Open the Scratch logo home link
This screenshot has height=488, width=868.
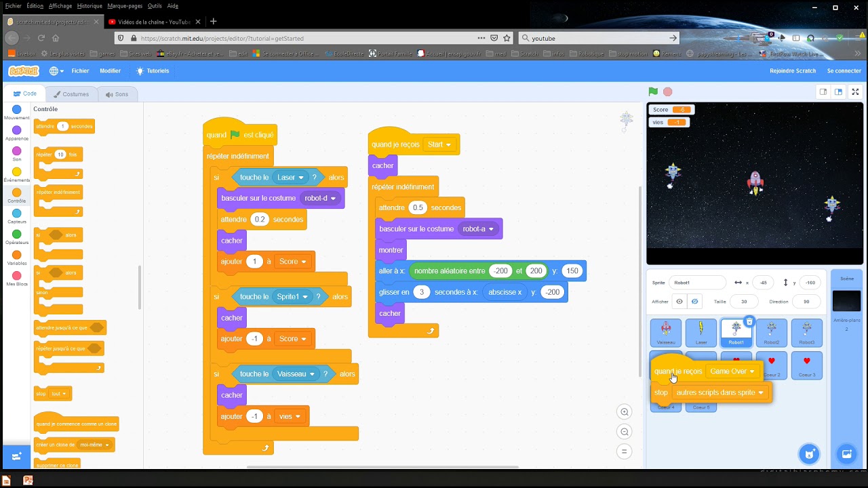coord(24,70)
